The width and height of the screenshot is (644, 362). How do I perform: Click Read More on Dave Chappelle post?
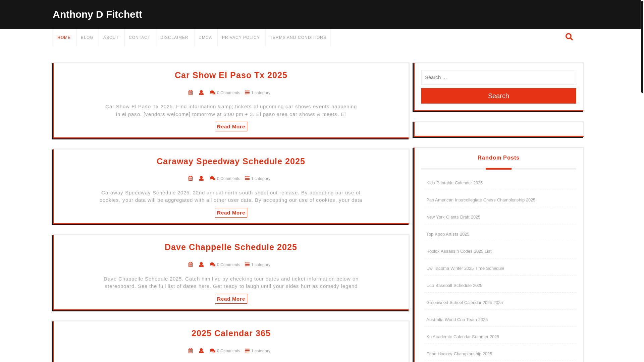231,299
